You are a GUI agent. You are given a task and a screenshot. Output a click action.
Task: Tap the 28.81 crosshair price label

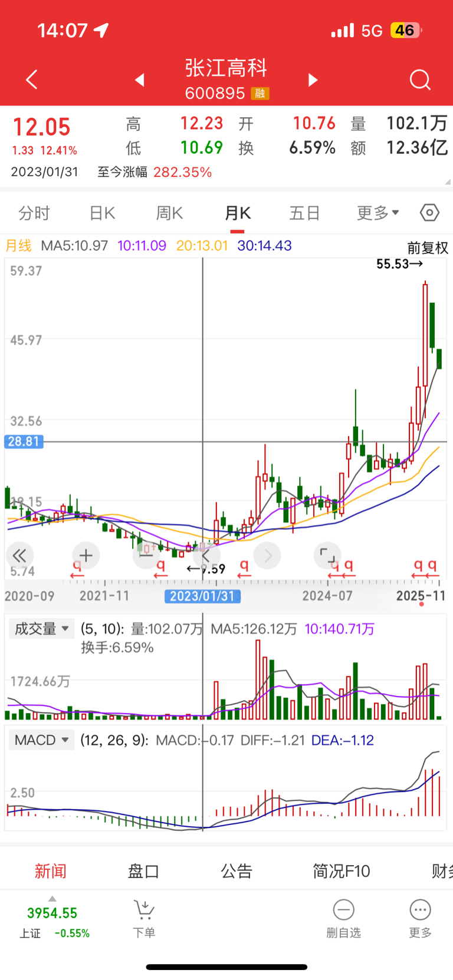coord(24,441)
